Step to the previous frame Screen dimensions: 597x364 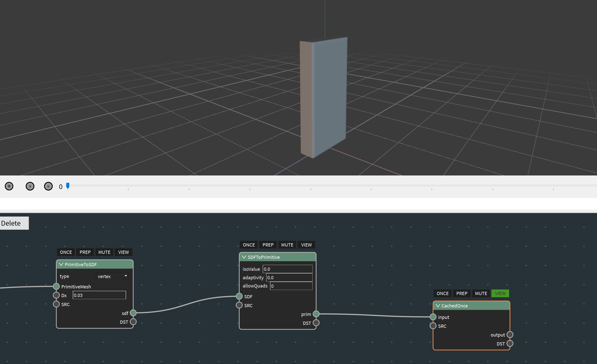30,186
